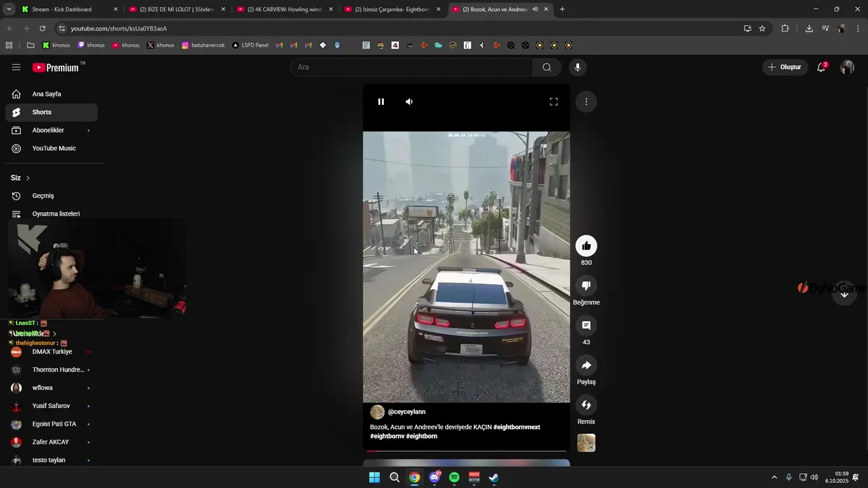Open the tab search dropdown
This screenshot has height=488, width=868.
click(9, 9)
